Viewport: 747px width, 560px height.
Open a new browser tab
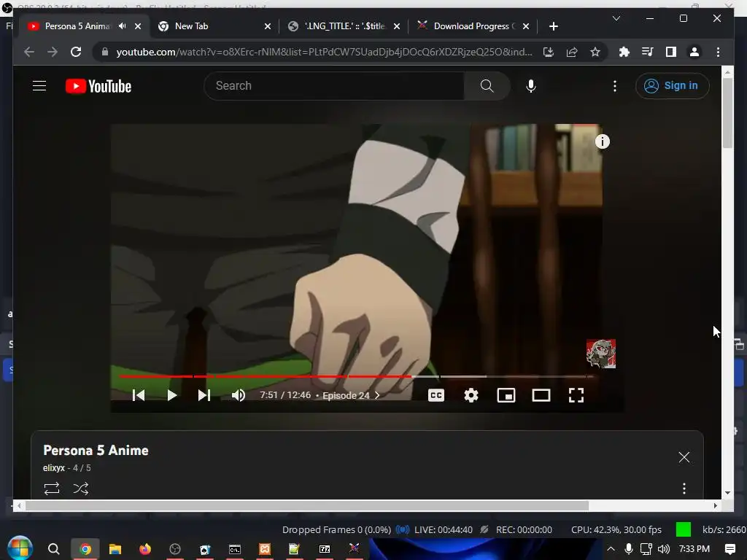click(x=553, y=26)
